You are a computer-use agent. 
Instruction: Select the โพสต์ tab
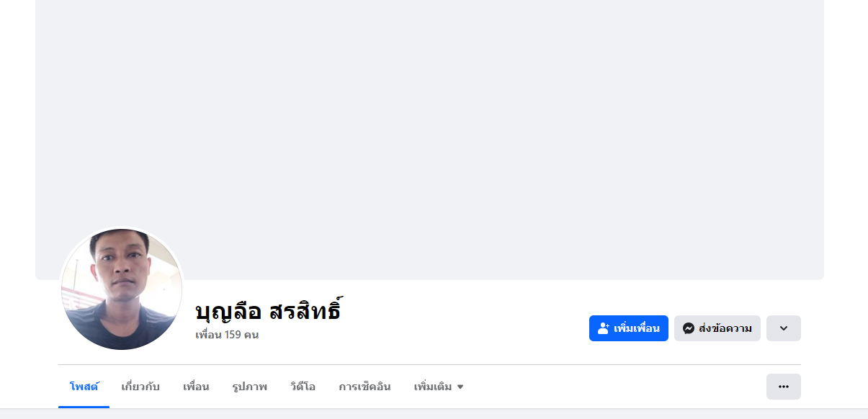tap(84, 387)
